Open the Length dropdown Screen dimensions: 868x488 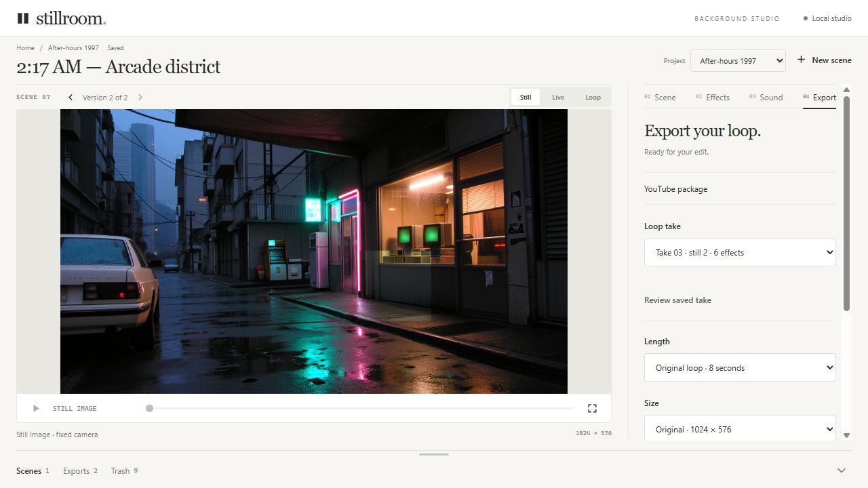click(740, 367)
